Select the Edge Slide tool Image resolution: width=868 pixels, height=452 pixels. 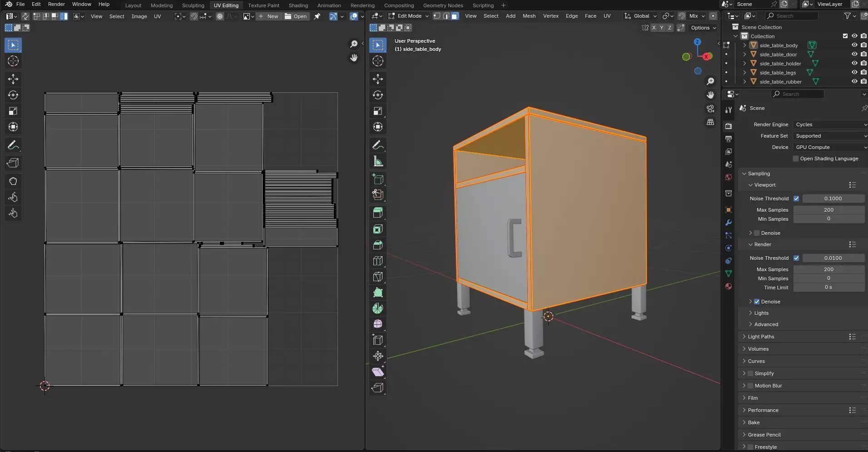pos(378,340)
